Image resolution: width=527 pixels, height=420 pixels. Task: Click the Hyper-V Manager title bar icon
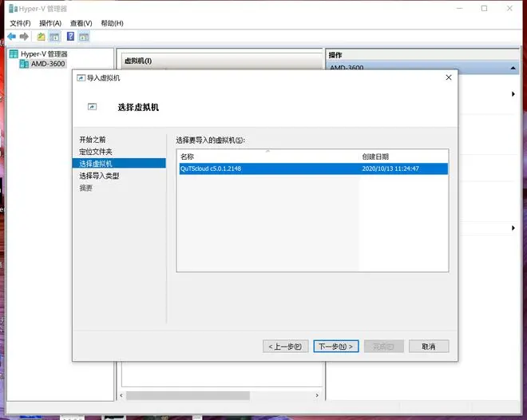tap(13, 9)
